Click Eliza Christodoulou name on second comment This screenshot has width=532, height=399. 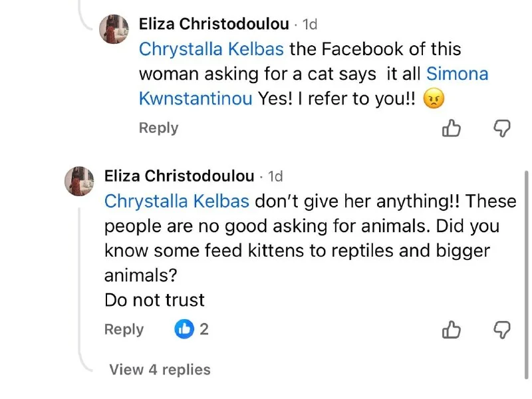pos(180,176)
